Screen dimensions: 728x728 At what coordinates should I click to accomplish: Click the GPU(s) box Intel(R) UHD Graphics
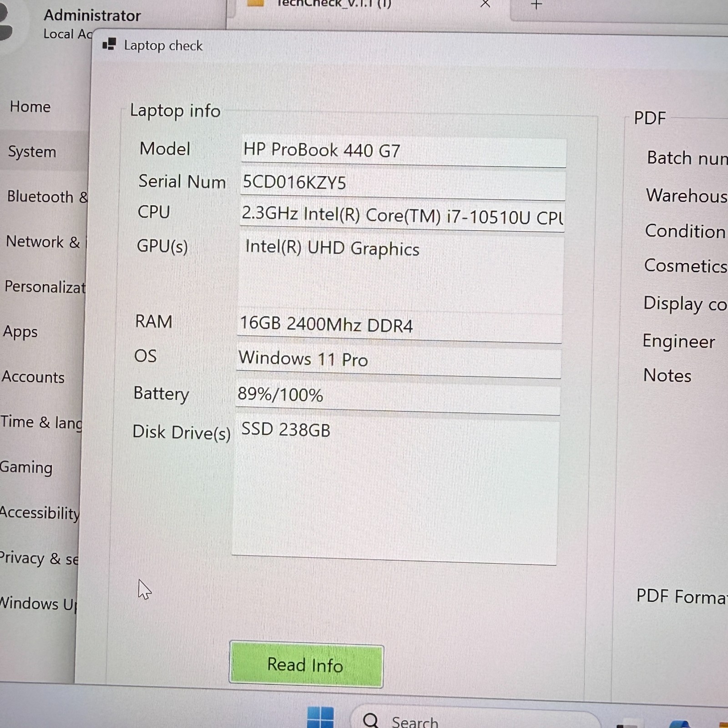(400, 273)
